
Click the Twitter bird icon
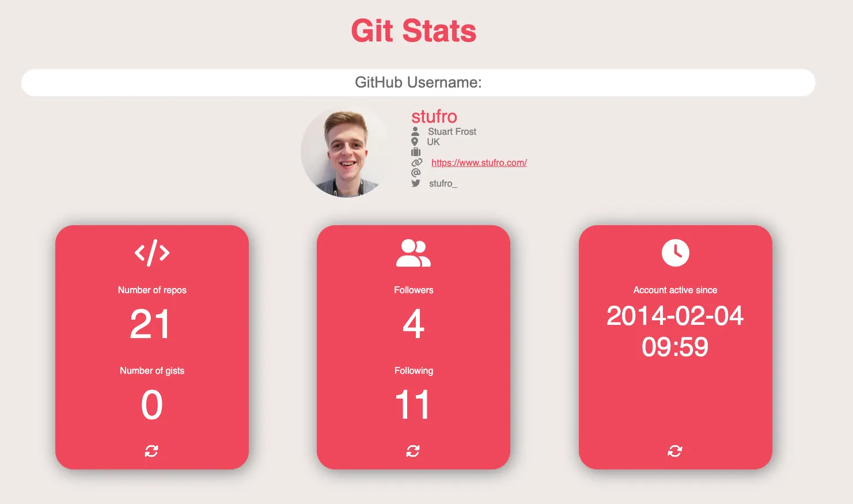tap(416, 183)
